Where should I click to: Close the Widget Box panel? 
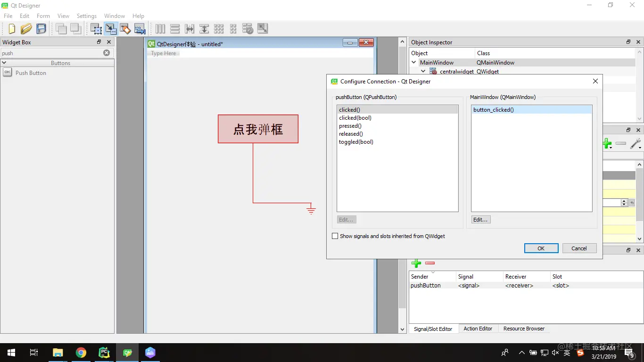click(x=109, y=42)
